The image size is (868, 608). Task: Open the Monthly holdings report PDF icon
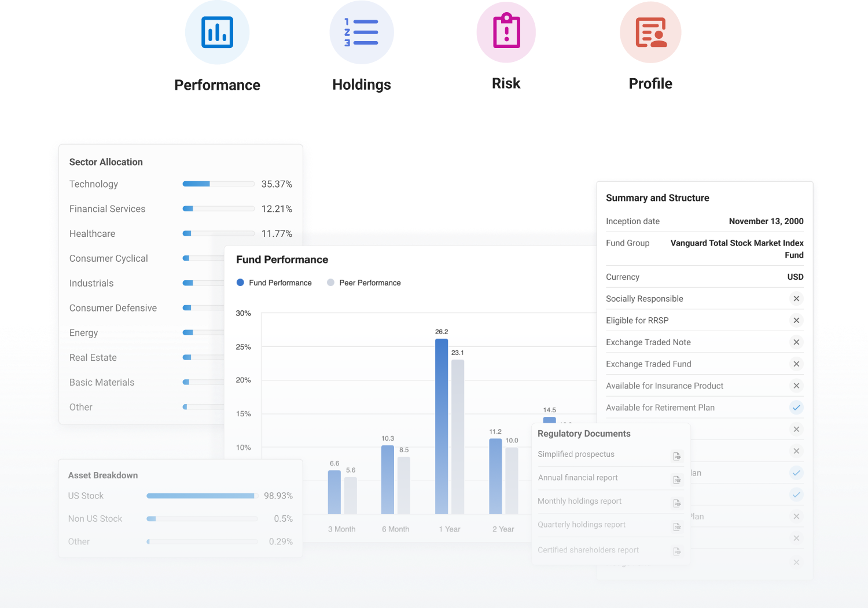tap(677, 503)
